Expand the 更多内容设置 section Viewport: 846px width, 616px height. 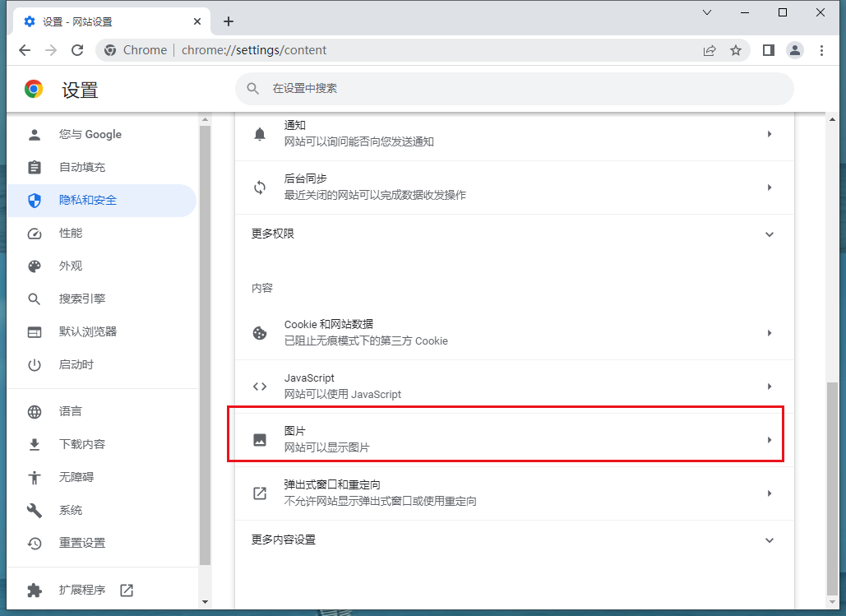coord(769,540)
